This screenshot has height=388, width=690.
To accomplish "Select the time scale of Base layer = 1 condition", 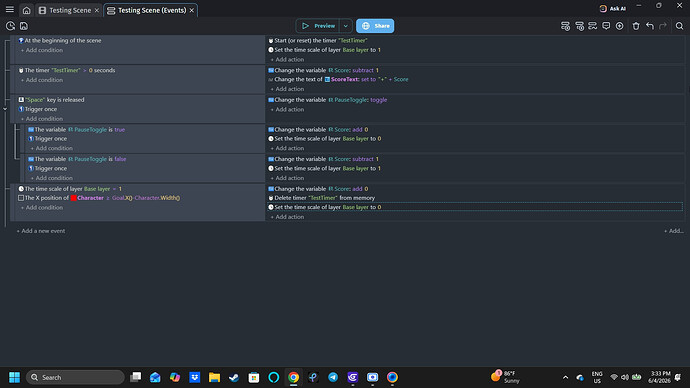I will (x=70, y=189).
